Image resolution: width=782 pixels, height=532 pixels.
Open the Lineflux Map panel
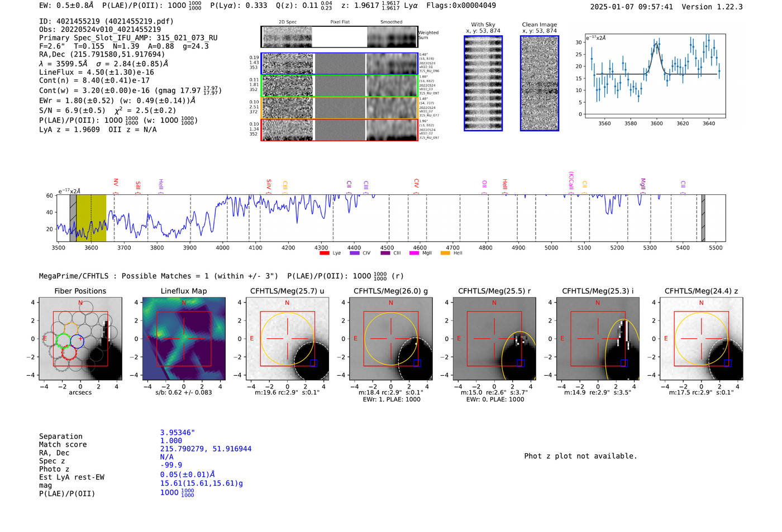click(x=184, y=339)
